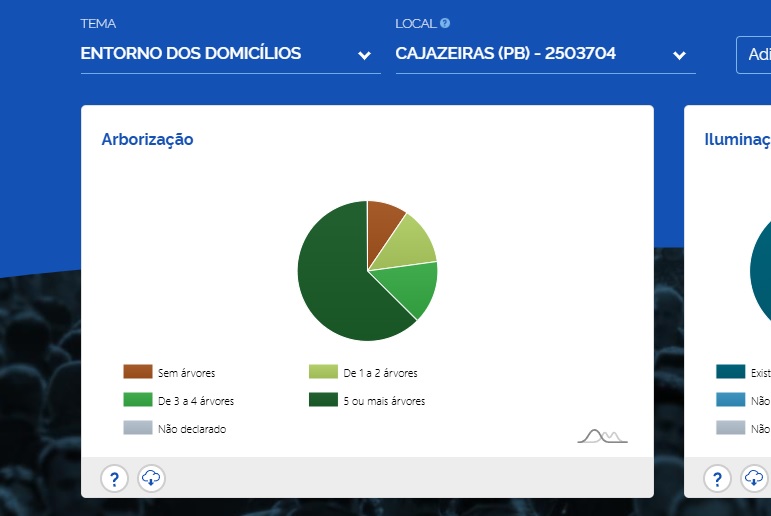This screenshot has height=516, width=771.
Task: Click the brown 'Sem árvores' legend swatch
Action: point(138,372)
